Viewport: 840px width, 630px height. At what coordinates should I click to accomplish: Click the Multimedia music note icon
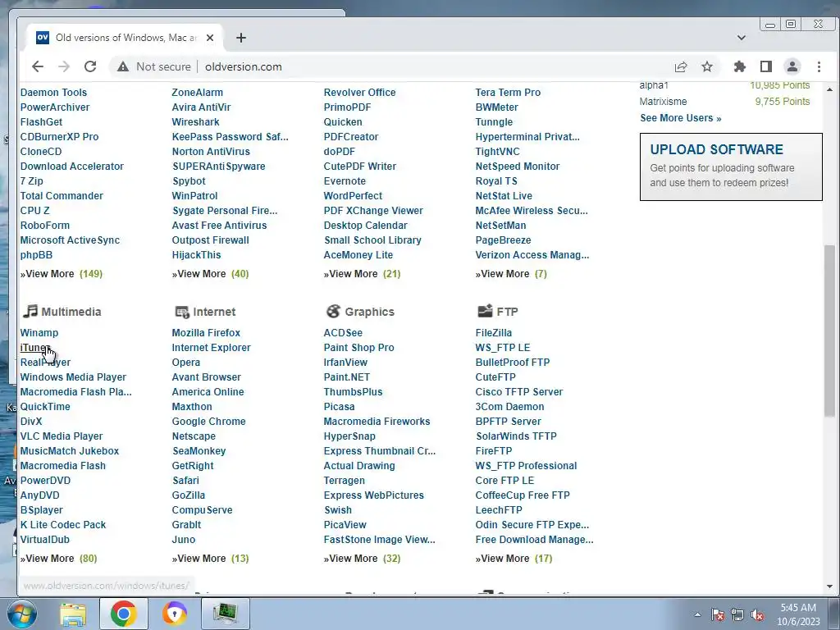(30, 311)
